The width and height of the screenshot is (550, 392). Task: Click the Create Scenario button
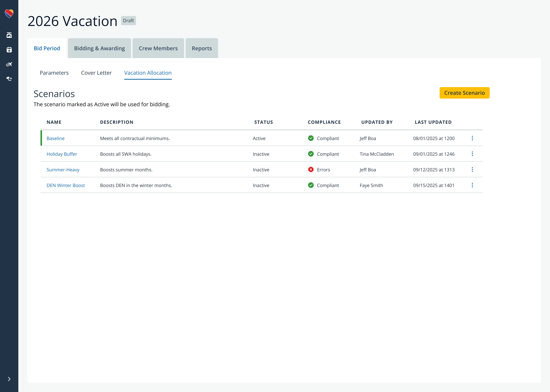tap(464, 93)
